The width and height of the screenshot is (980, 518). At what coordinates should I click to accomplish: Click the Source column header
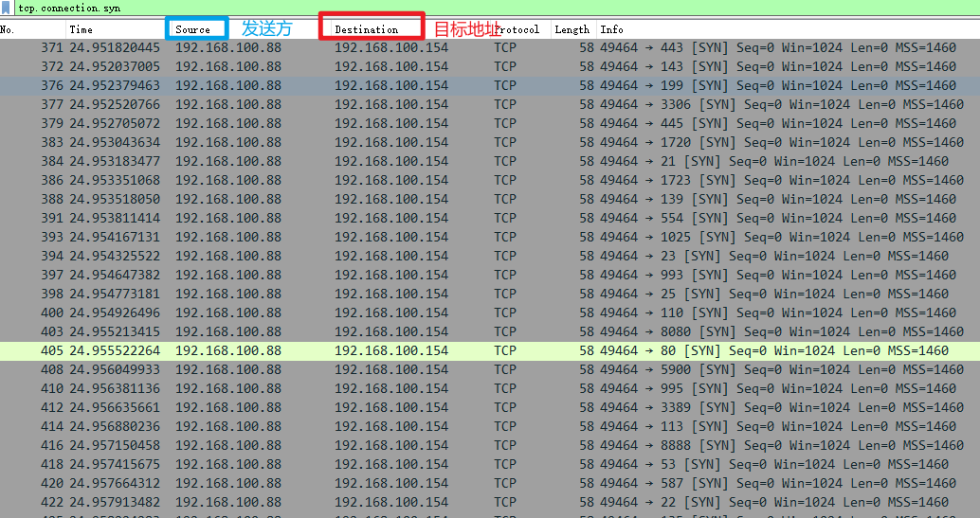[x=194, y=29]
